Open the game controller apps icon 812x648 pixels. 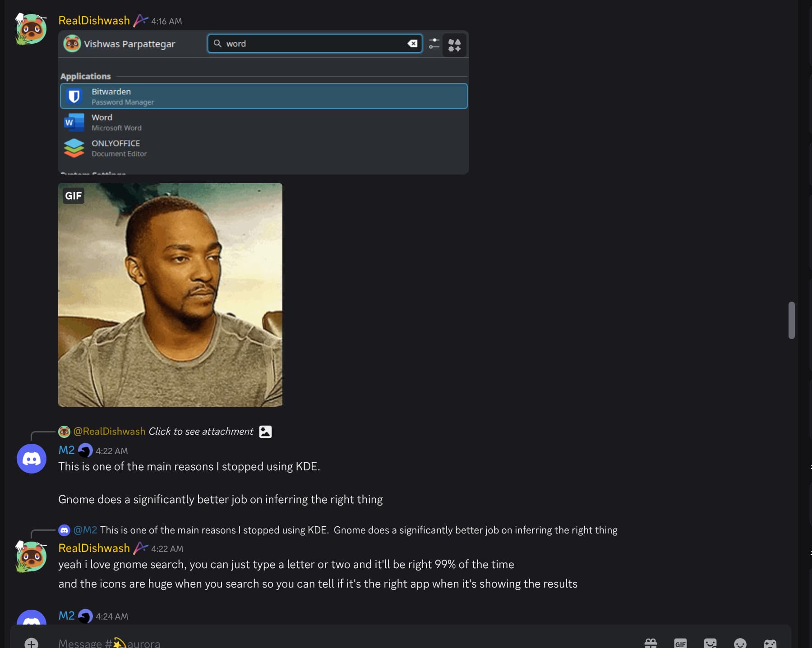click(x=770, y=643)
